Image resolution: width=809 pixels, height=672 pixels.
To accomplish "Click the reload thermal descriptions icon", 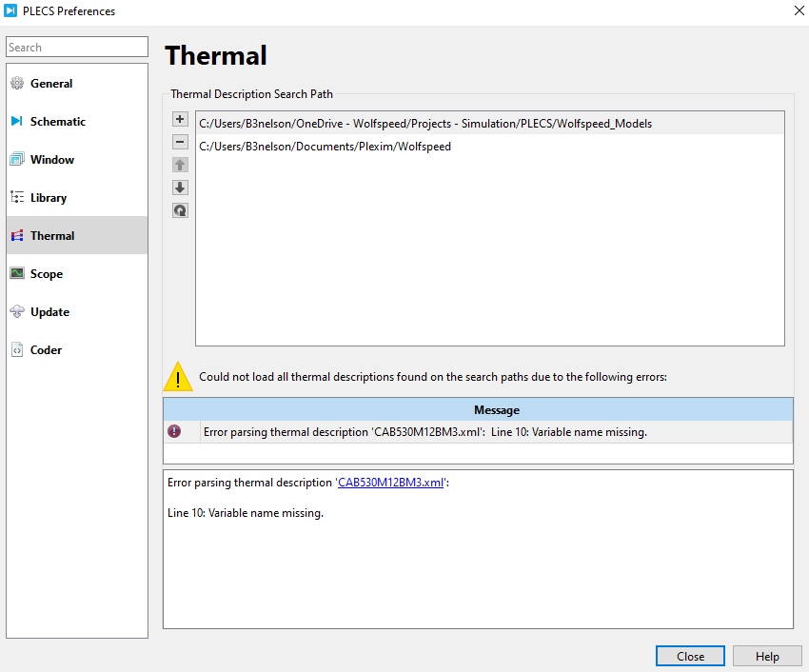I will click(x=180, y=210).
